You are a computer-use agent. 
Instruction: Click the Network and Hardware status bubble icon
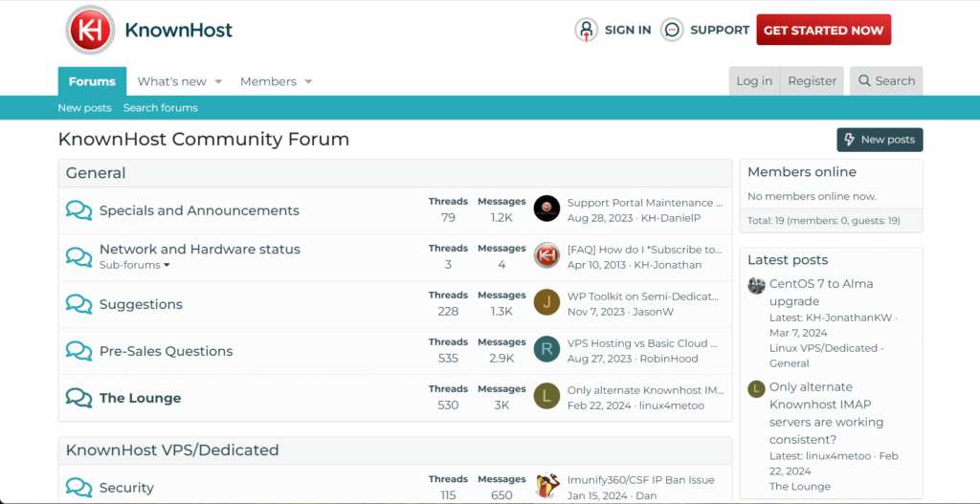(x=78, y=256)
